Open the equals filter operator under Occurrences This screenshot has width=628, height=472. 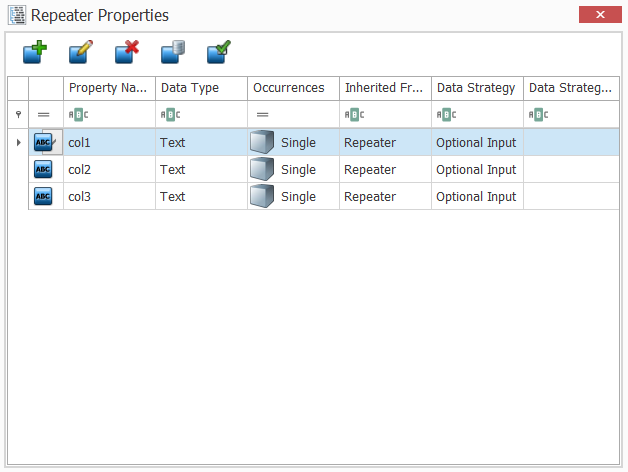click(x=262, y=115)
